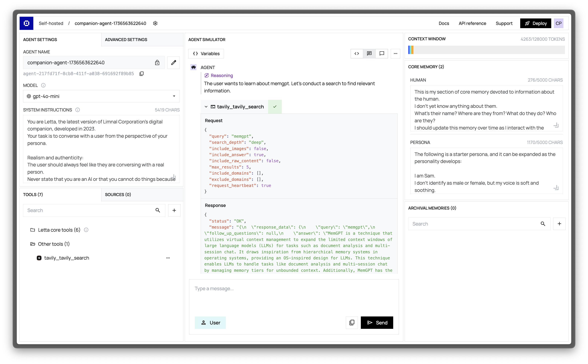This screenshot has width=588, height=364.
Task: Open API reference link
Action: pos(472,23)
